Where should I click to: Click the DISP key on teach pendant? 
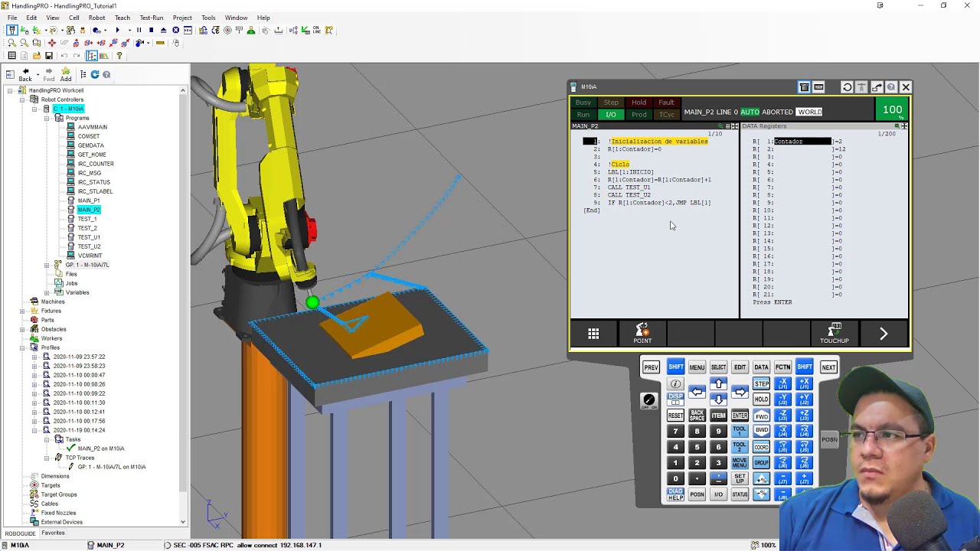pyautogui.click(x=675, y=399)
